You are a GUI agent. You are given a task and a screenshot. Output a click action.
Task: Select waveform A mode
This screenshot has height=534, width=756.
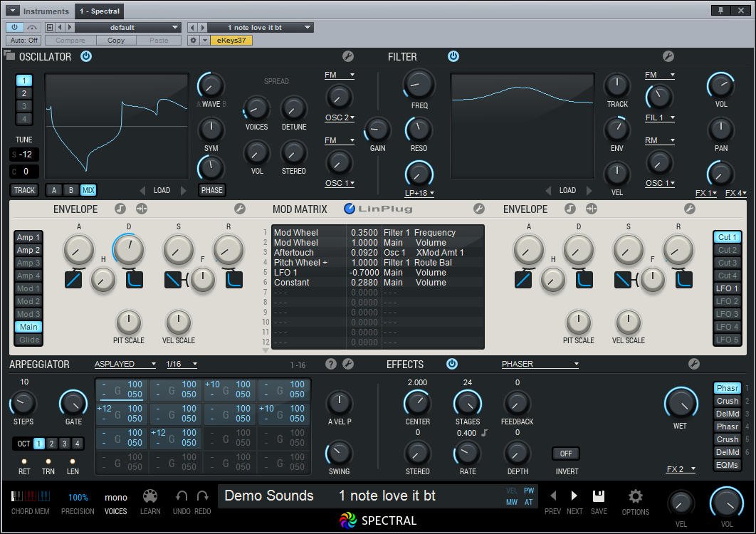tap(54, 190)
